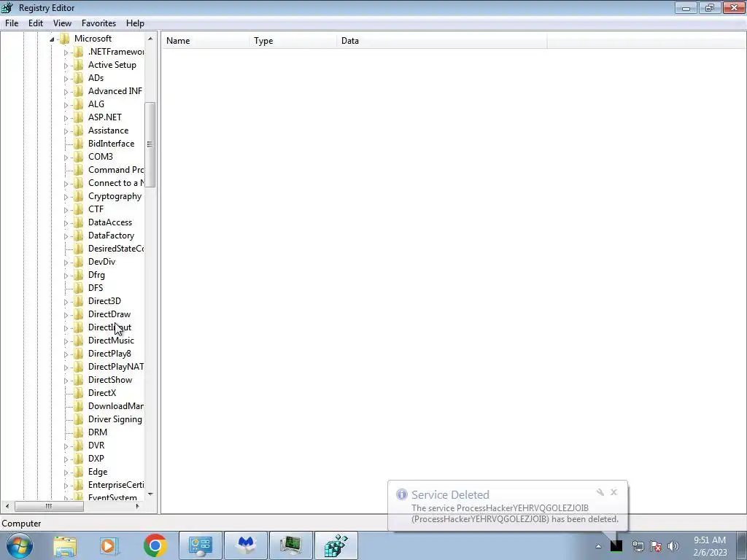Click the DirectX folder icon
Screen dimensions: 747x560
tap(79, 393)
